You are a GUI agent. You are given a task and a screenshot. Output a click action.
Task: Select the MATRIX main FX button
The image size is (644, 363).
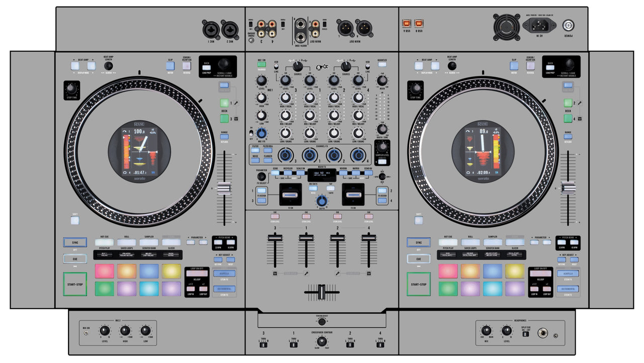coord(356,172)
